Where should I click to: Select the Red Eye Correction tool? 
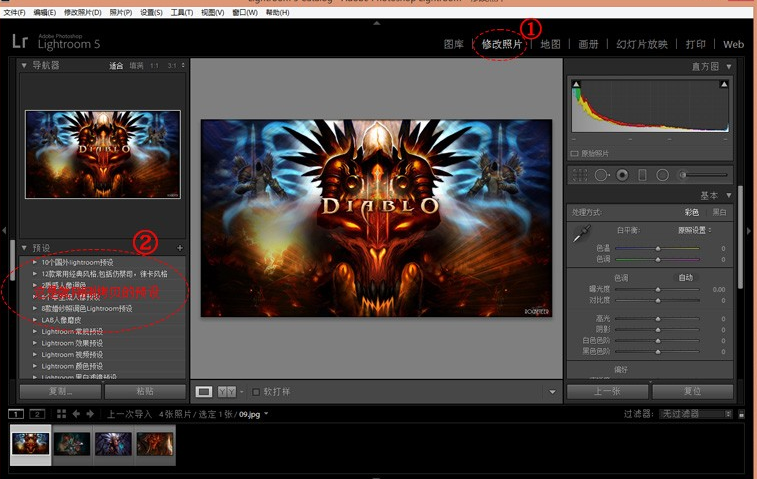point(622,175)
